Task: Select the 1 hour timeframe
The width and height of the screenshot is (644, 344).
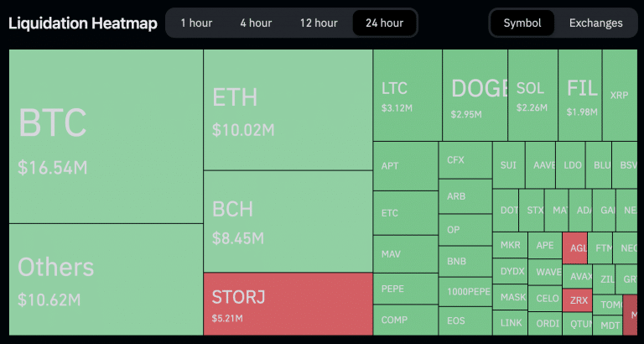Action: coord(196,23)
